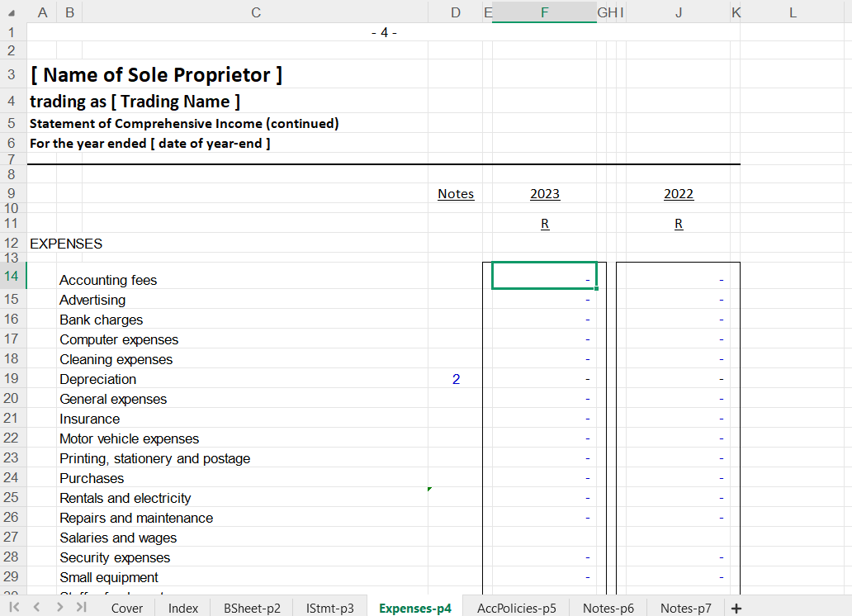Click the previous sheet navigation arrow
This screenshot has height=616, width=852.
click(x=35, y=608)
